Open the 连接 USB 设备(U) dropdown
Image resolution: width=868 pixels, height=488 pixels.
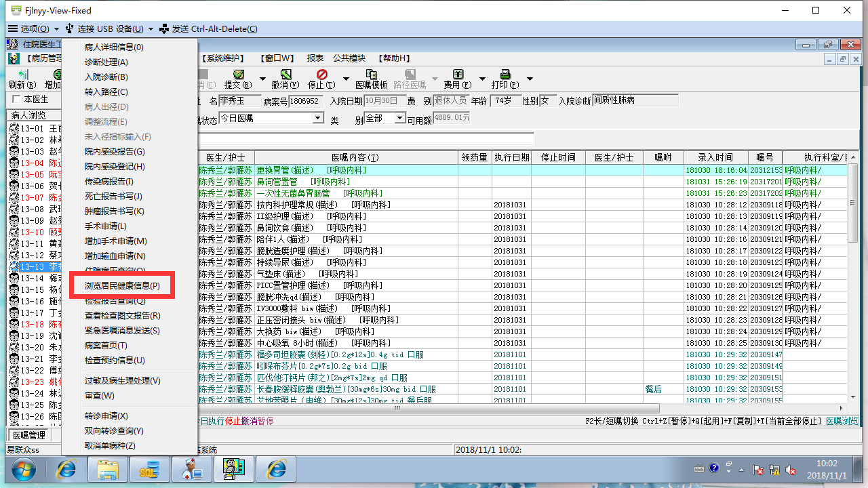point(111,29)
